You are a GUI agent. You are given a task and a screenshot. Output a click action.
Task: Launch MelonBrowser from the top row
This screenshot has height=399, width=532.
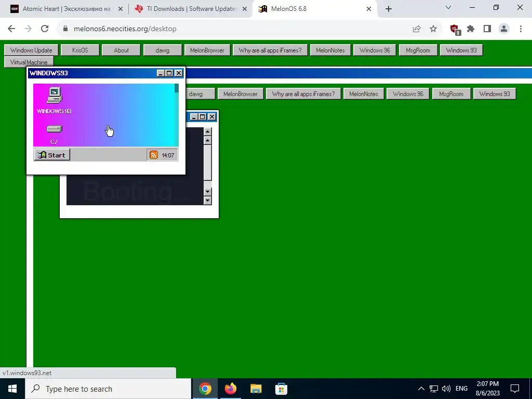click(x=207, y=50)
